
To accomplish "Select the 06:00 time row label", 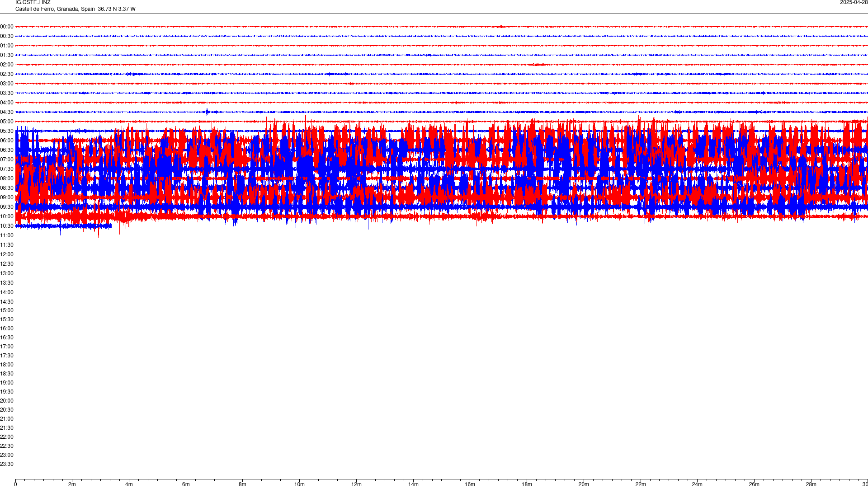I will coord(7,141).
